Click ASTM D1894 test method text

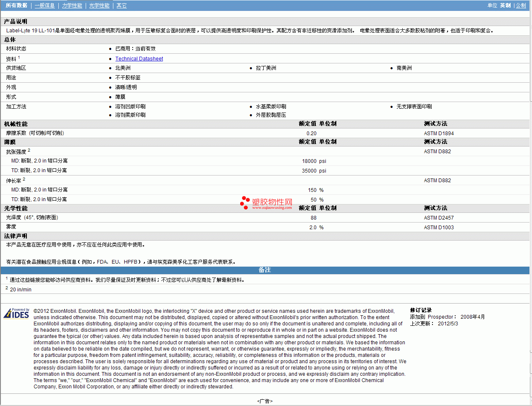click(x=439, y=134)
